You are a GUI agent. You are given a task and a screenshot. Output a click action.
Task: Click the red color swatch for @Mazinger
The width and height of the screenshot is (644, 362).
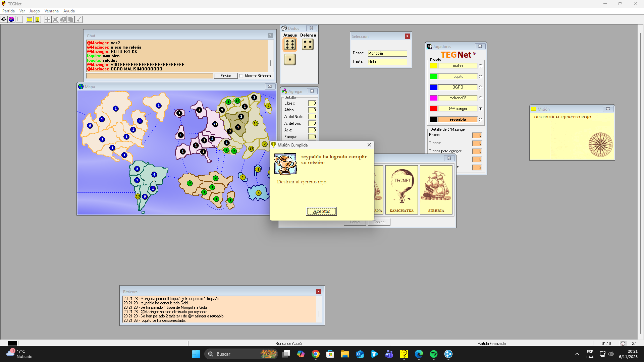pos(434,109)
